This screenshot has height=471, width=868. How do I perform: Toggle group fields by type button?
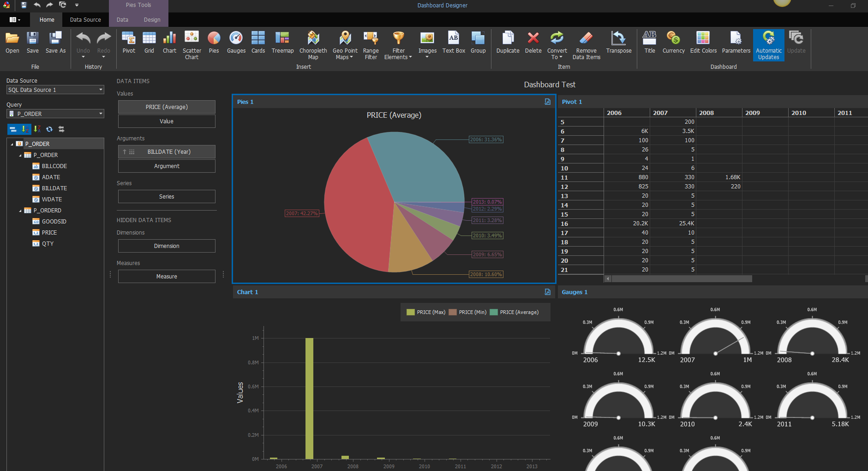[x=13, y=129]
